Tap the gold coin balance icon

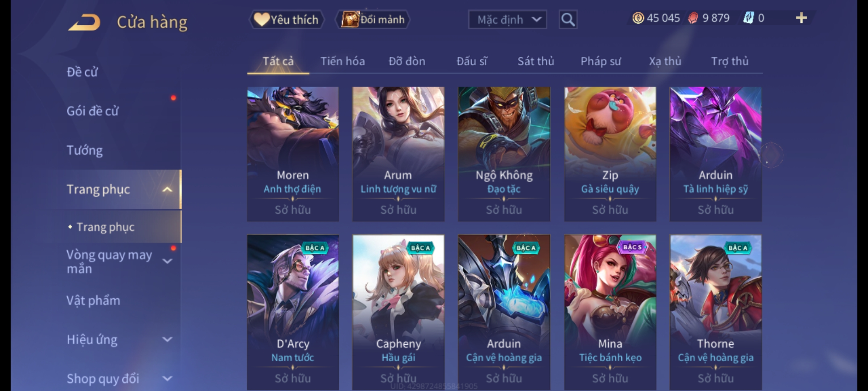point(638,18)
